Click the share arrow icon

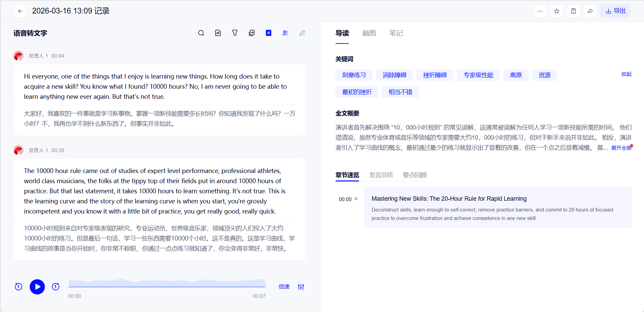[590, 11]
